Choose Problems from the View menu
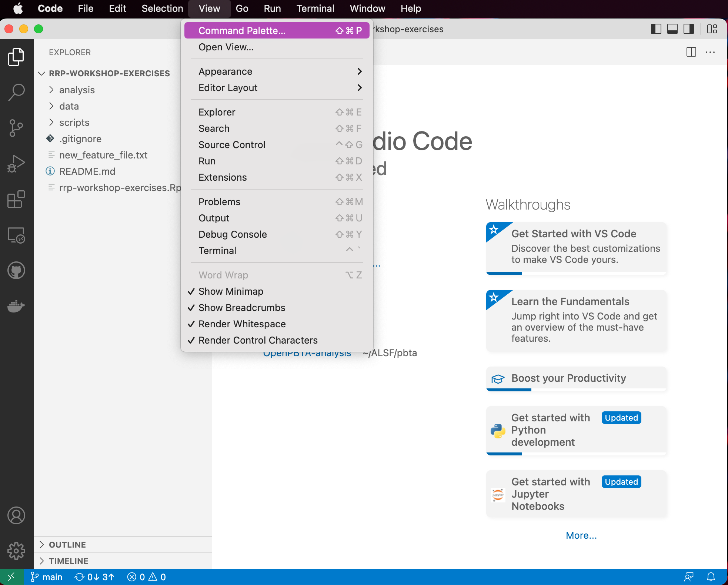Screen dimensions: 728x585 click(x=277, y=202)
